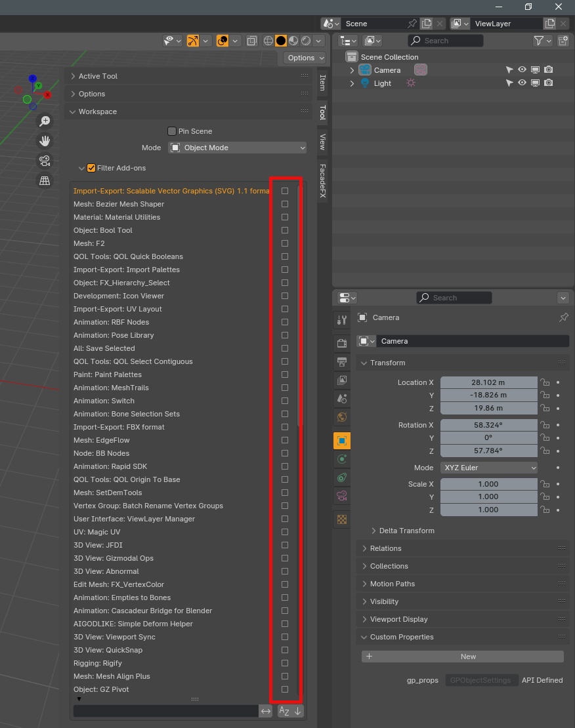Viewport: 575px width, 728px height.
Task: Open the Object Mode dropdown in Workspace
Action: click(238, 148)
